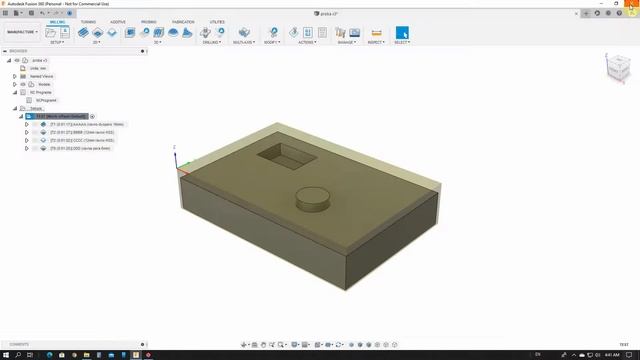
Task: Expand the 3D dropdown
Action: [x=158, y=42]
